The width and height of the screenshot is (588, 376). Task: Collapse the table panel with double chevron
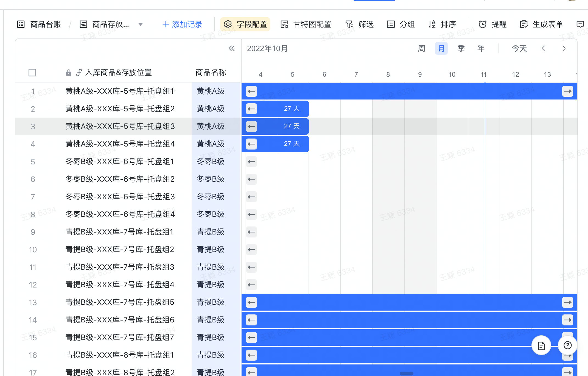pyautogui.click(x=232, y=49)
